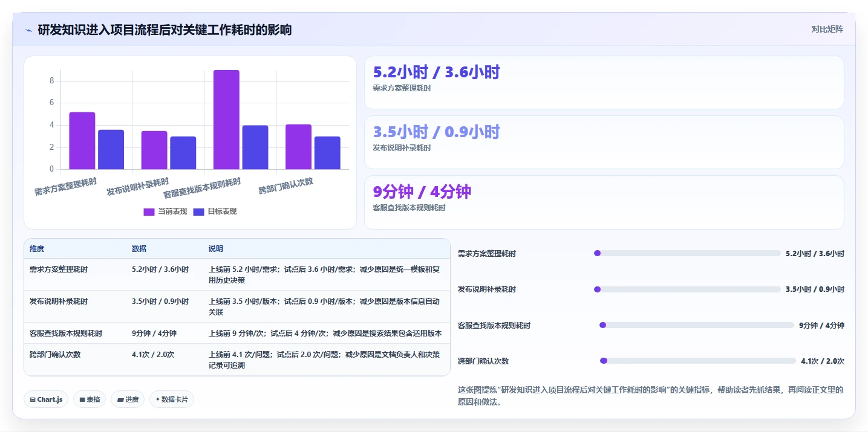Click the 需求方案整理耗时 progress bar

pyautogui.click(x=687, y=254)
